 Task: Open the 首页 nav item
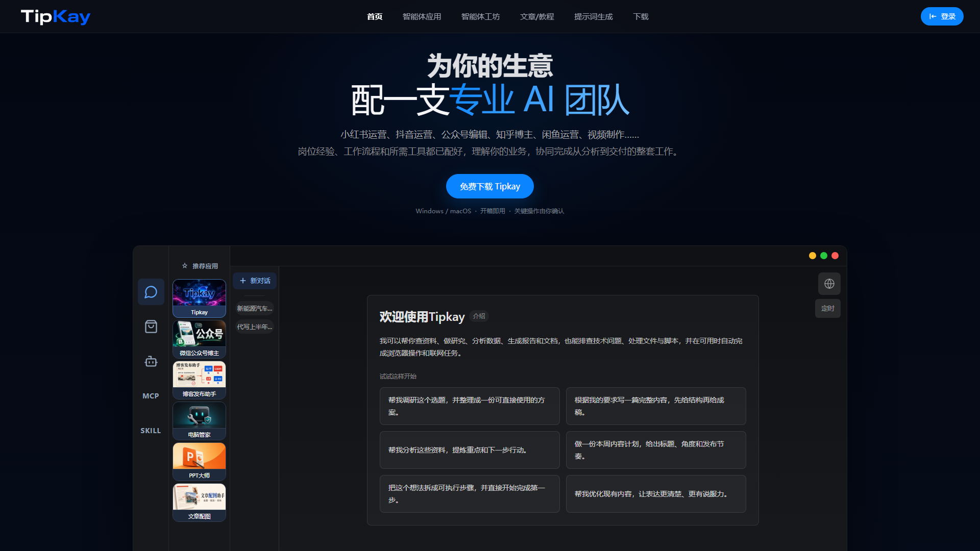coord(375,17)
